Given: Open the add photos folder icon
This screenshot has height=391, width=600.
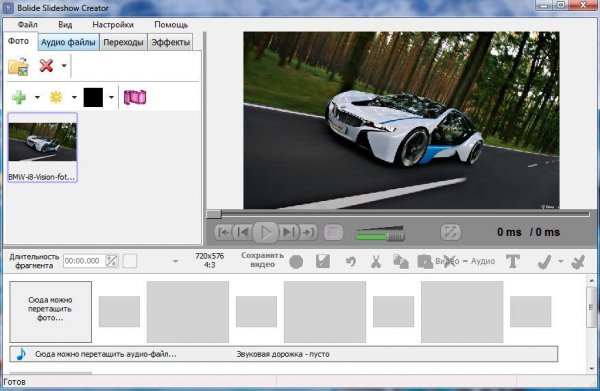Looking at the screenshot, I should [x=18, y=66].
